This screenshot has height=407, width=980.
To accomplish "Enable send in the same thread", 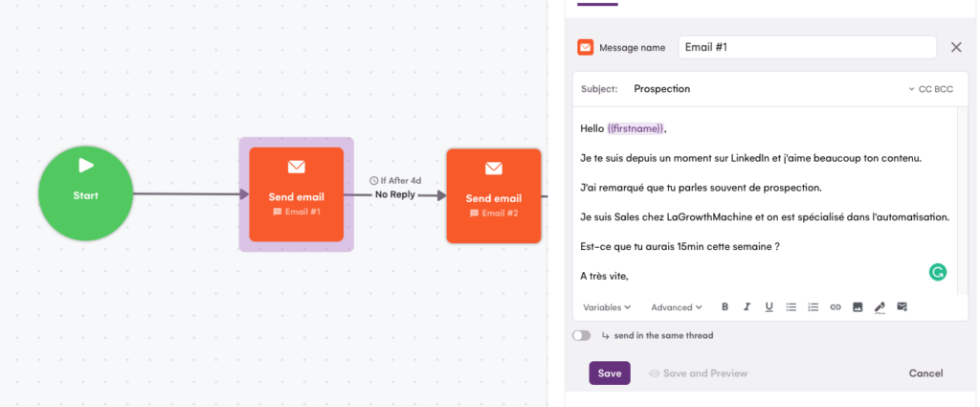I will (x=581, y=336).
